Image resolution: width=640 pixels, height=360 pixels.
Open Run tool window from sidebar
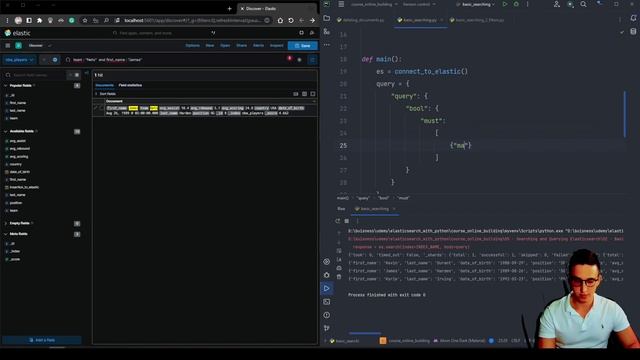coord(327,289)
